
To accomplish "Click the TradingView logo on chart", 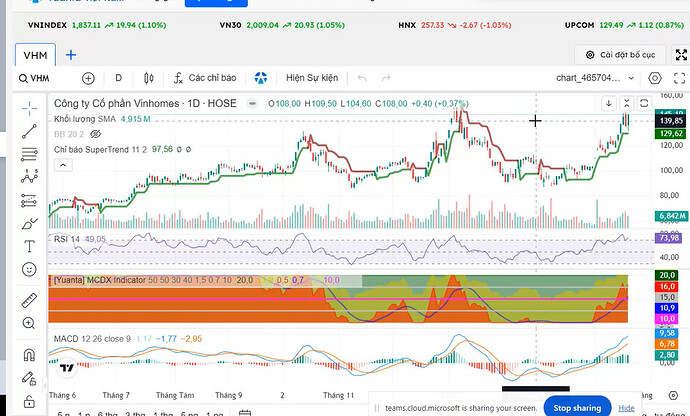I will pos(67,368).
